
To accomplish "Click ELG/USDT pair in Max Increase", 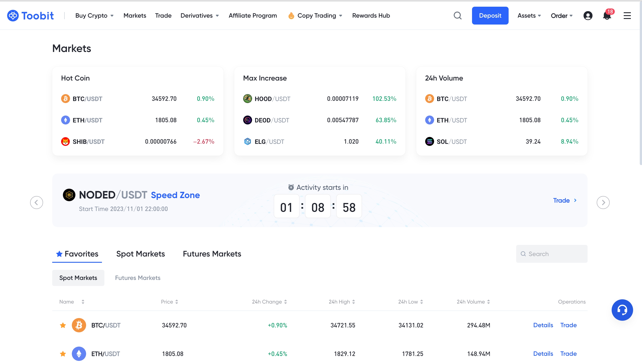I will tap(269, 142).
